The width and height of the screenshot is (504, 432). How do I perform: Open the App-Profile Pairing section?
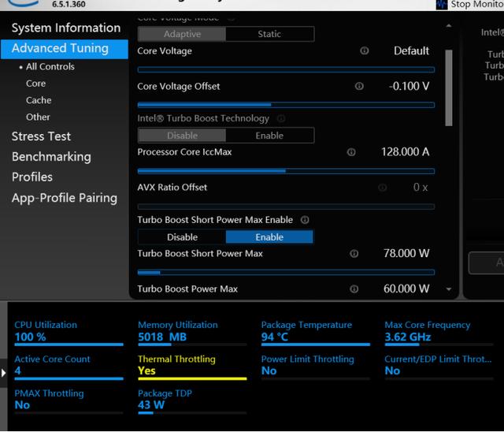pyautogui.click(x=65, y=198)
